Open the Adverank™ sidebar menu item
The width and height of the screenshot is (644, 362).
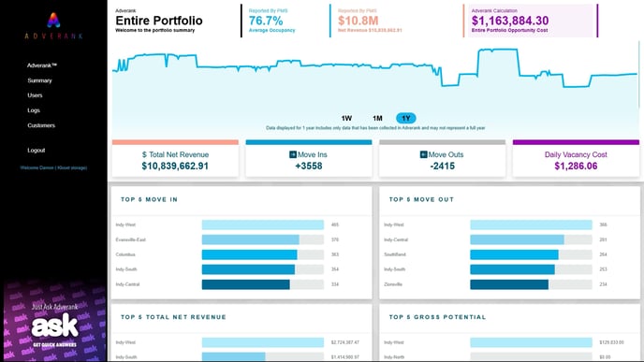click(x=42, y=65)
